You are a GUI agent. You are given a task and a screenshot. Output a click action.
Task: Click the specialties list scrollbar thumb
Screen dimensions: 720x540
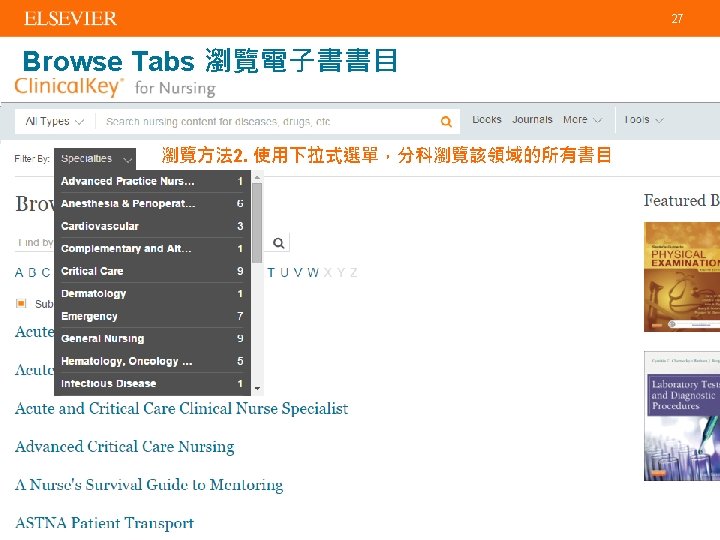pos(257,223)
